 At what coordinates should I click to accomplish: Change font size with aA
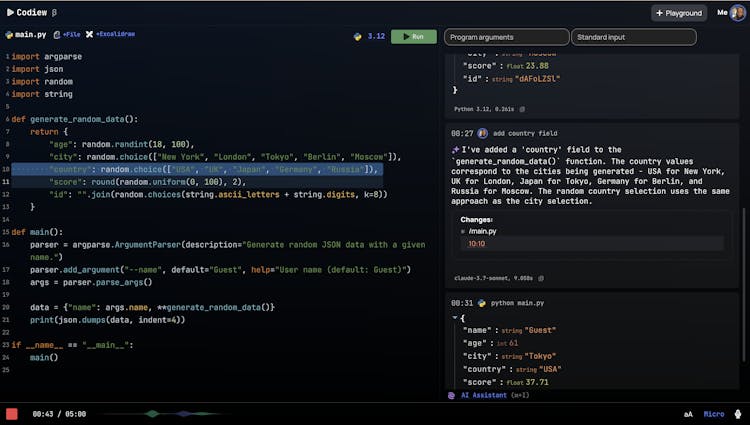pos(688,414)
